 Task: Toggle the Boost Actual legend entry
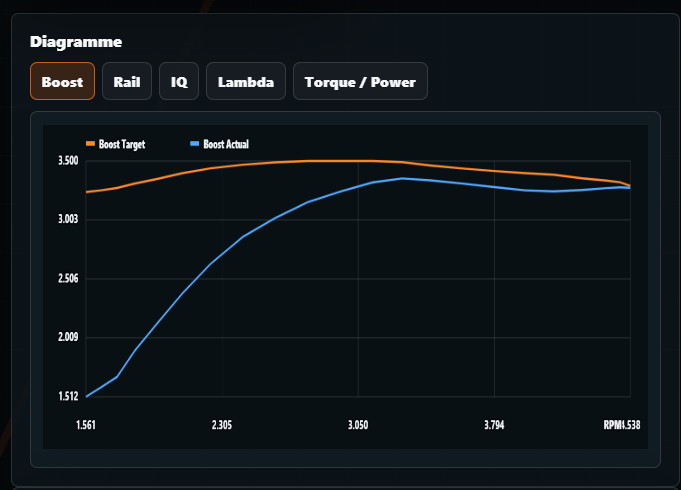(220, 144)
